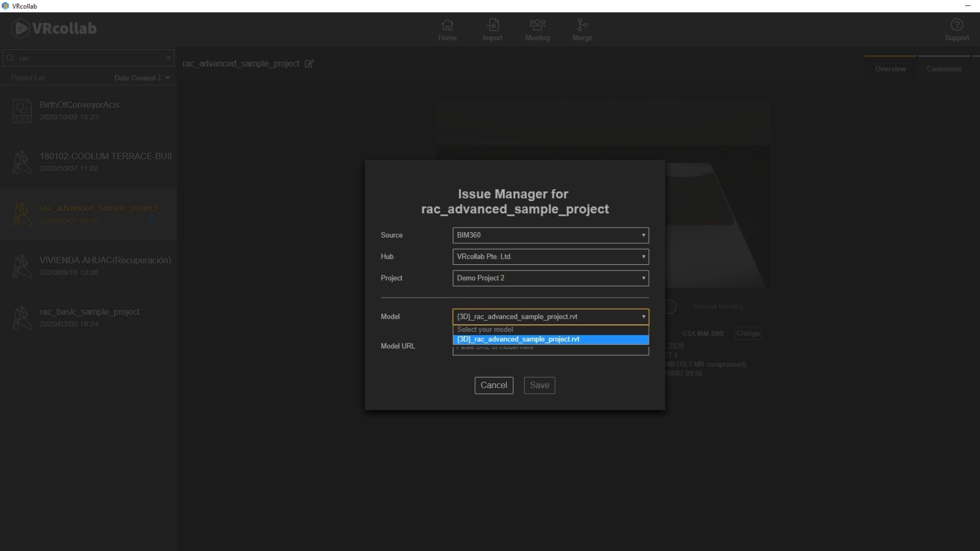Click the Meeting people icon
This screenshot has width=980, height=551.
537,24
